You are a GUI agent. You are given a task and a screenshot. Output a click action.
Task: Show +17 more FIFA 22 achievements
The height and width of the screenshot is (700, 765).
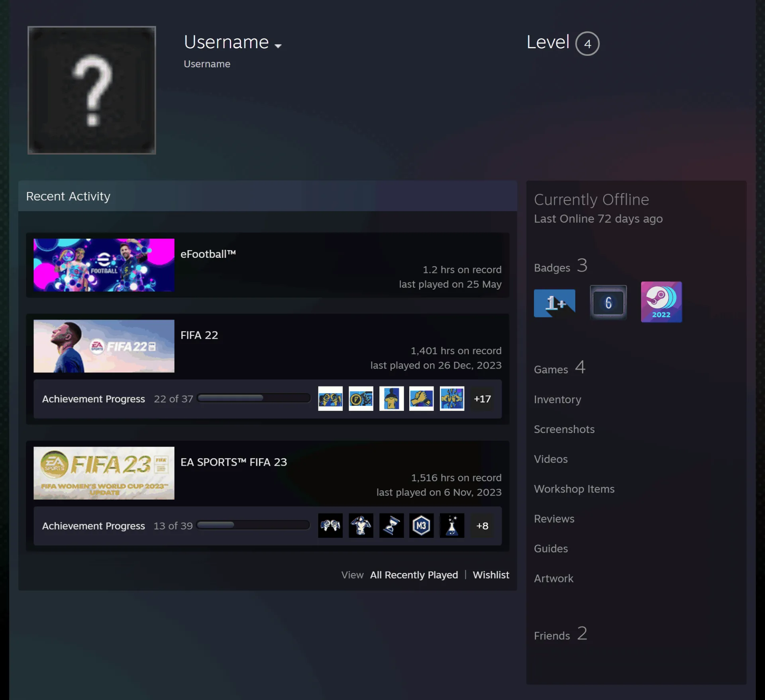482,399
